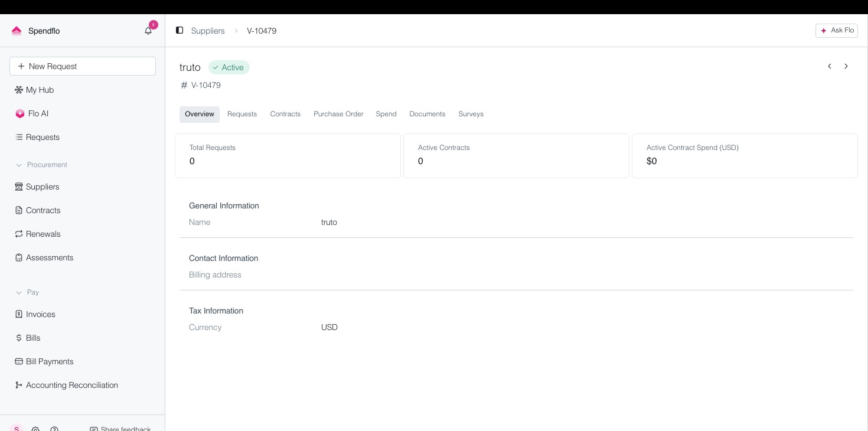Open the notifications bell
The height and width of the screenshot is (431, 868).
click(x=148, y=31)
